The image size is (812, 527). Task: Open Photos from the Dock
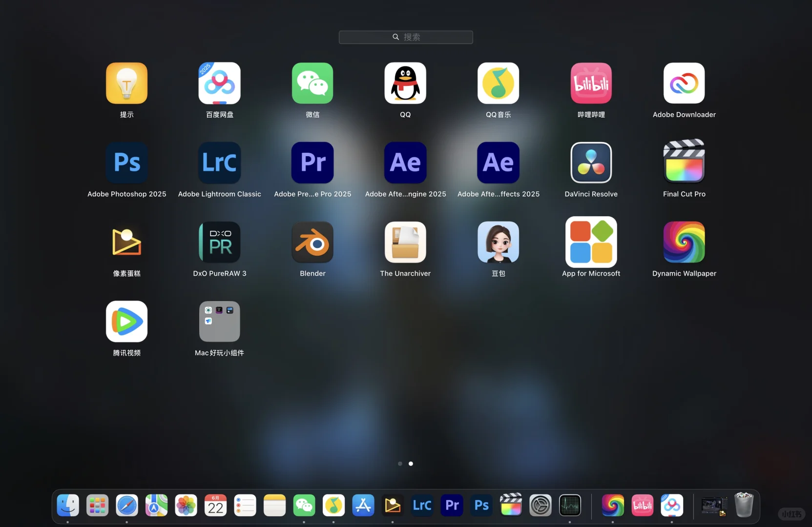pos(186,505)
